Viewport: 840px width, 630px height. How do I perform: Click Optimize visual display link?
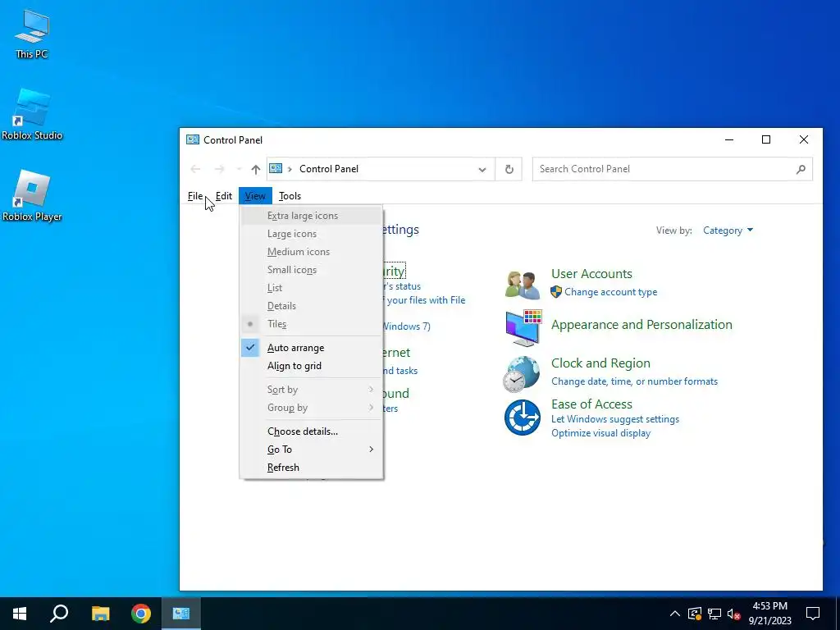coord(600,433)
